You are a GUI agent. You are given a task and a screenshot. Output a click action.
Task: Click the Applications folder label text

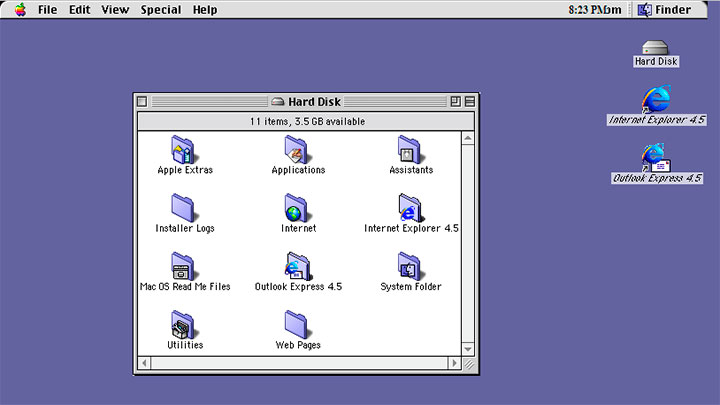pos(298,170)
